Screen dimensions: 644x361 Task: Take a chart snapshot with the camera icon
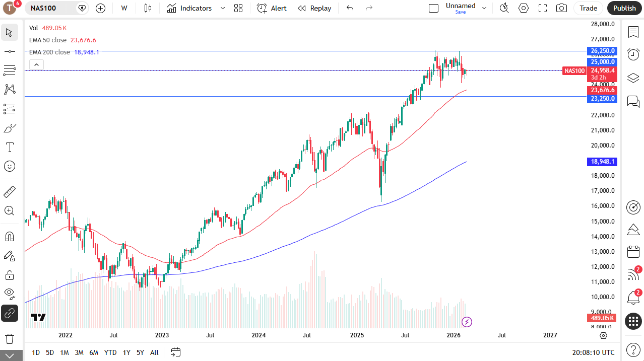pyautogui.click(x=561, y=8)
